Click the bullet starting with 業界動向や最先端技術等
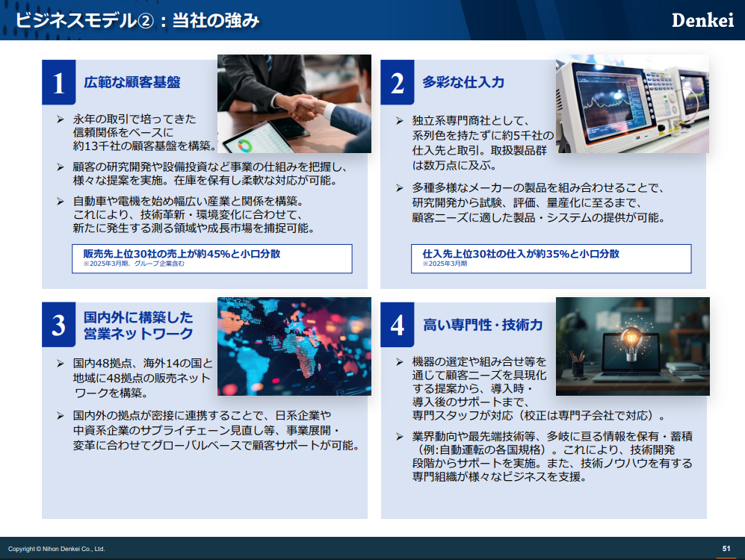Image resolution: width=745 pixels, height=560 pixels. [551, 457]
